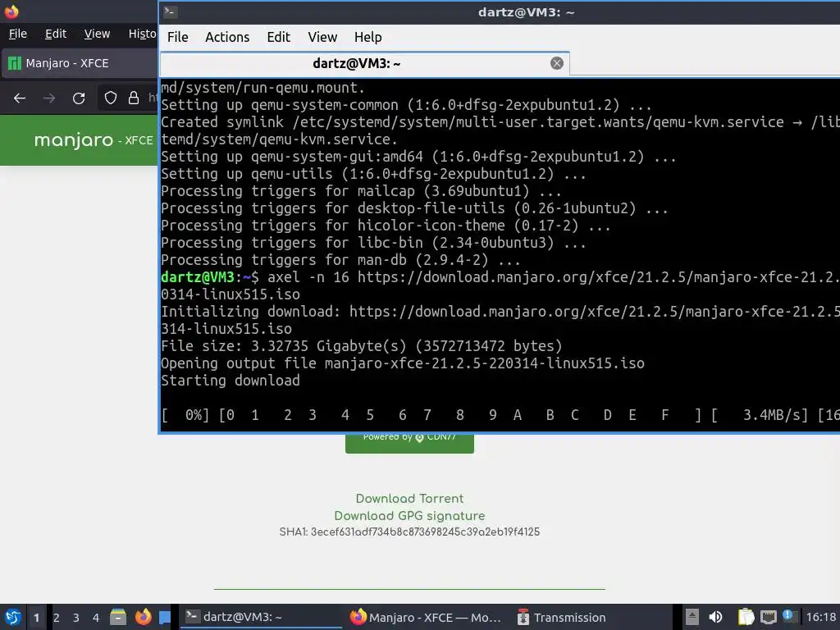
Task: Switch to Manjaro - XFCE Firefox taskbar item
Action: [x=427, y=617]
